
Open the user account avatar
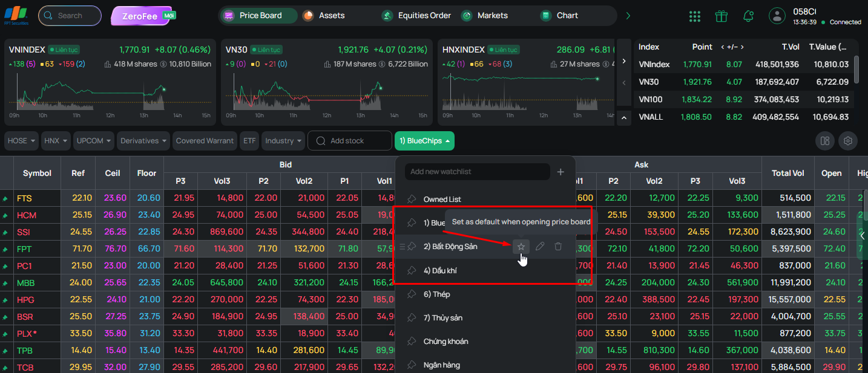tap(777, 16)
